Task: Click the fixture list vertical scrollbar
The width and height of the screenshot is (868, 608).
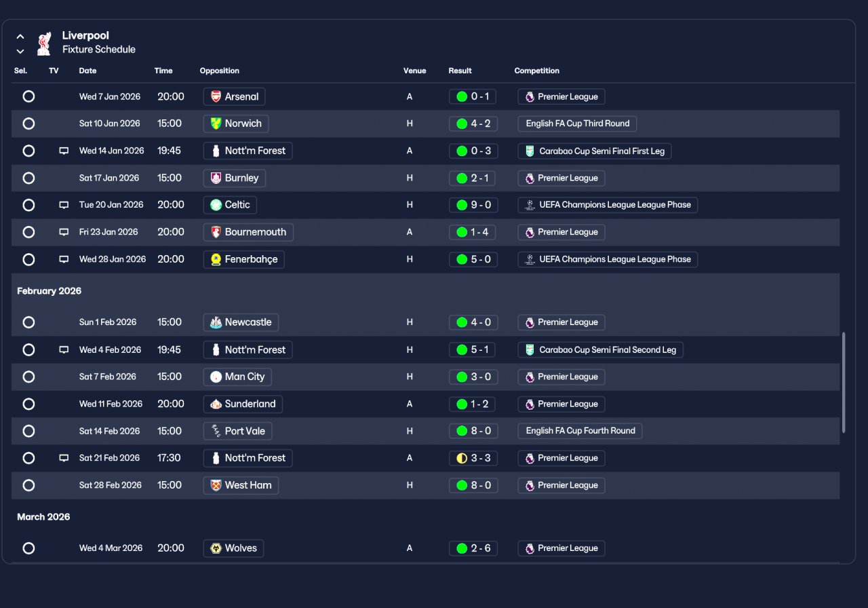Action: pos(844,382)
